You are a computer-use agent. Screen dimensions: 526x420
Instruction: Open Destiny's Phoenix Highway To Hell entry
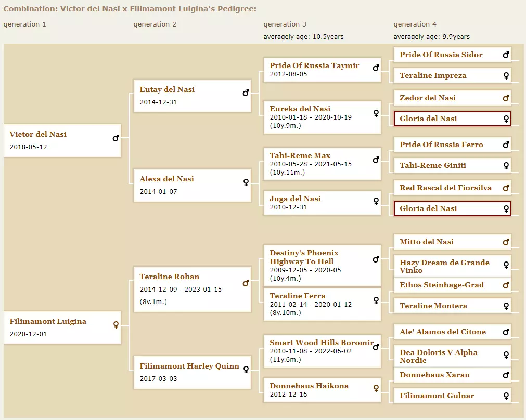pos(304,257)
